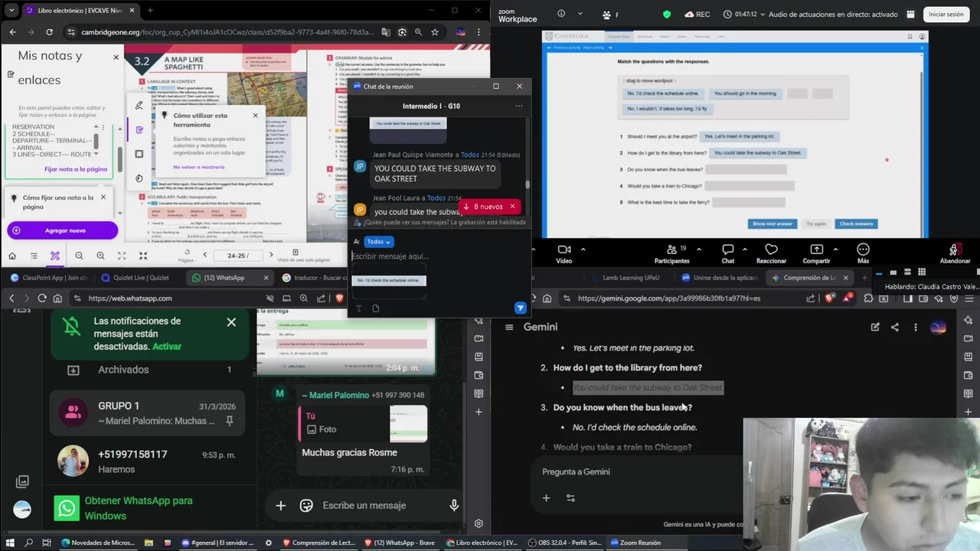
Task: Toggle Zoom video camera
Action: [x=564, y=254]
